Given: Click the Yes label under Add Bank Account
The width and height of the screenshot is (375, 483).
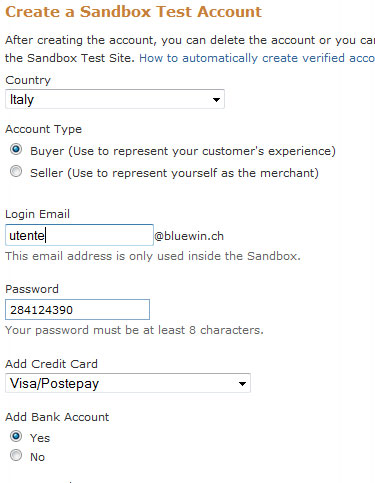Looking at the screenshot, I should coord(40,438).
